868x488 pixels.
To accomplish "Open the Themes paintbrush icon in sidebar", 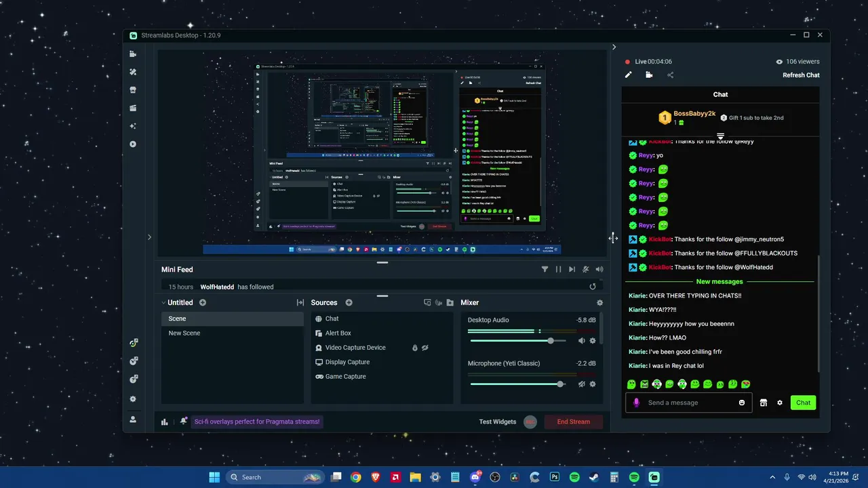I will click(133, 72).
